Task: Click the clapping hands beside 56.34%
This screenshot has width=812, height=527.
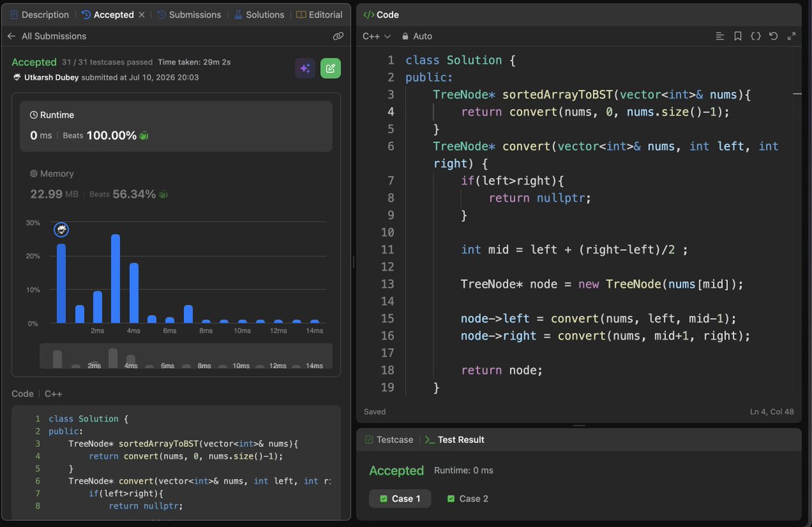Action: click(x=163, y=194)
